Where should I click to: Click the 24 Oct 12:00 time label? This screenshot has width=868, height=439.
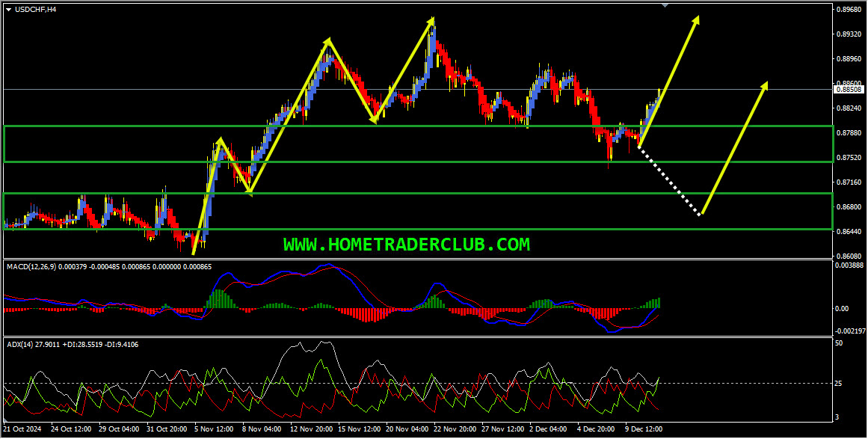point(71,429)
